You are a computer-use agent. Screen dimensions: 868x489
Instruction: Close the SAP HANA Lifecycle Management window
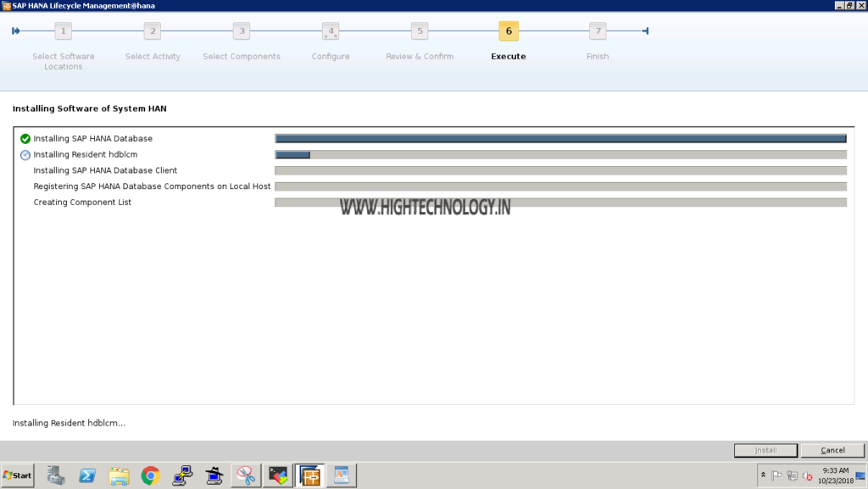[861, 6]
